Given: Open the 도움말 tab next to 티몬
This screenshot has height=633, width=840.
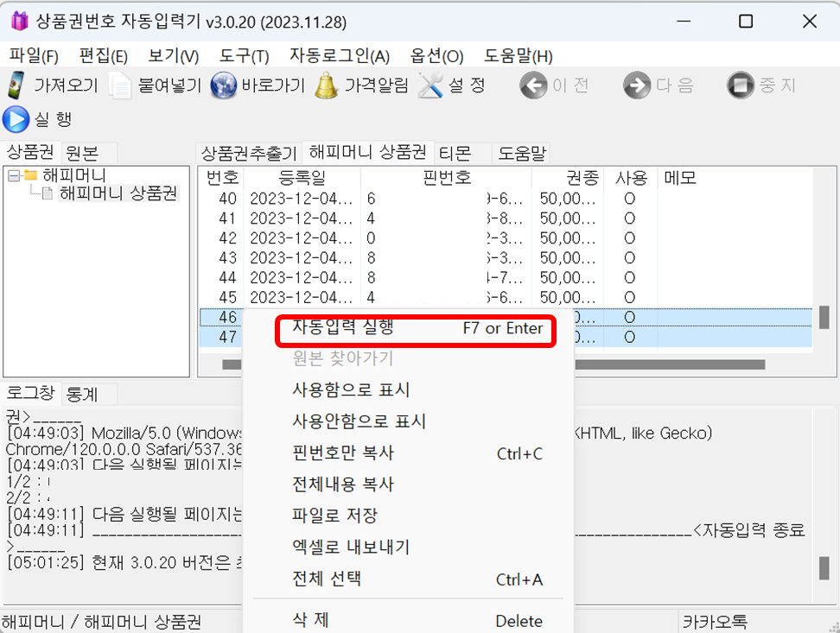Looking at the screenshot, I should coord(522,154).
